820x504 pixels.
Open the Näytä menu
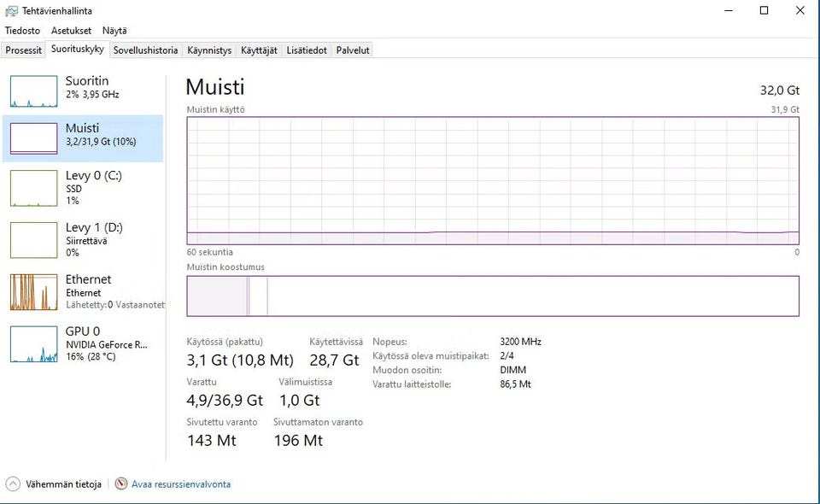(x=114, y=31)
